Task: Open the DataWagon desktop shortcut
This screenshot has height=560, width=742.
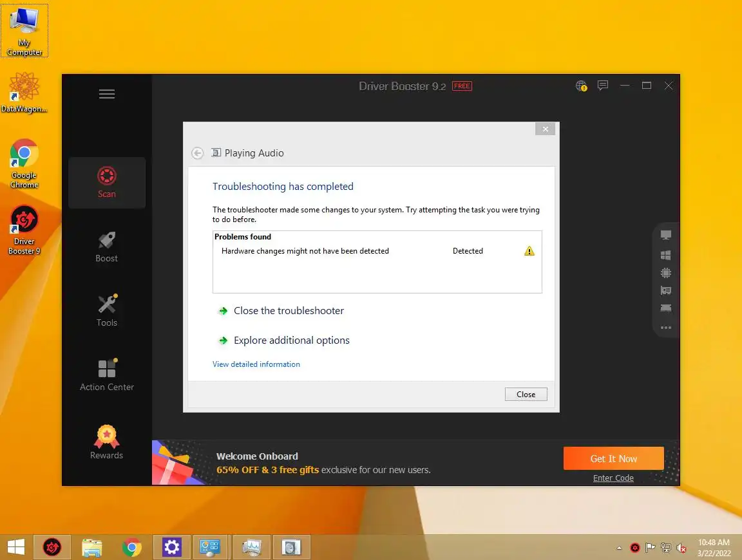Action: pyautogui.click(x=24, y=92)
